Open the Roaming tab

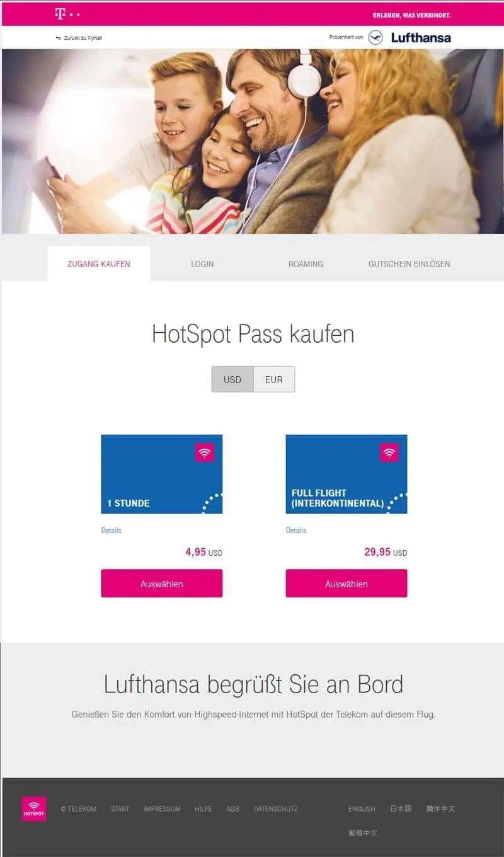[306, 264]
